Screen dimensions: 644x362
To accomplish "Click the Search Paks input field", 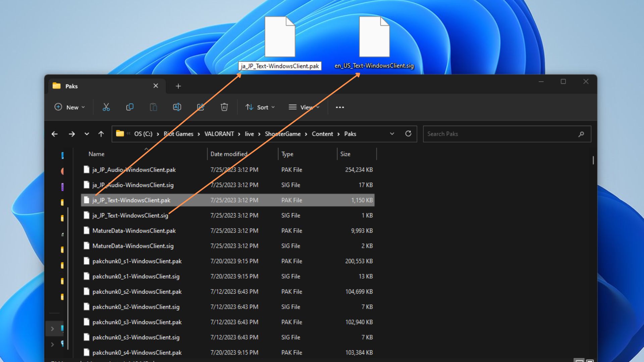I will [x=507, y=134].
